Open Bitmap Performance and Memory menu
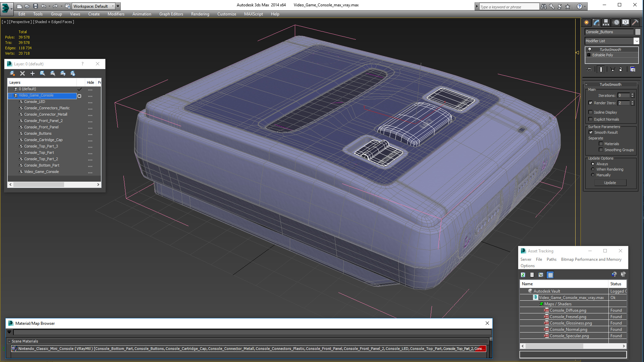The width and height of the screenshot is (644, 362). click(x=591, y=259)
